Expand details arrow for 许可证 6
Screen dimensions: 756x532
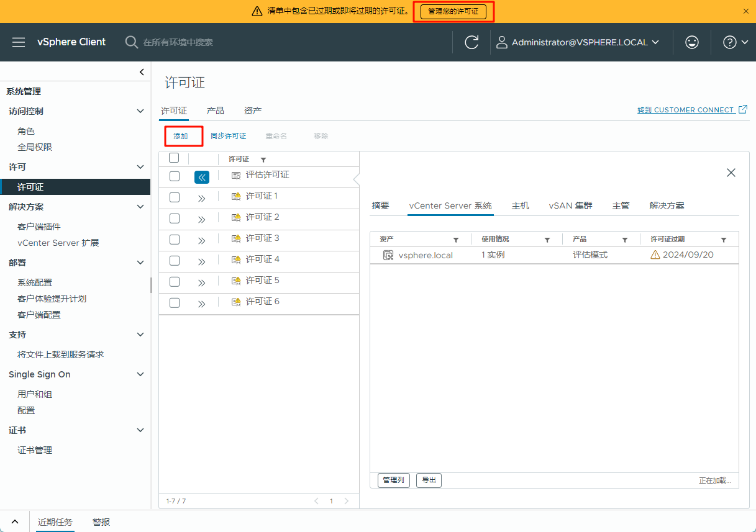(x=202, y=304)
